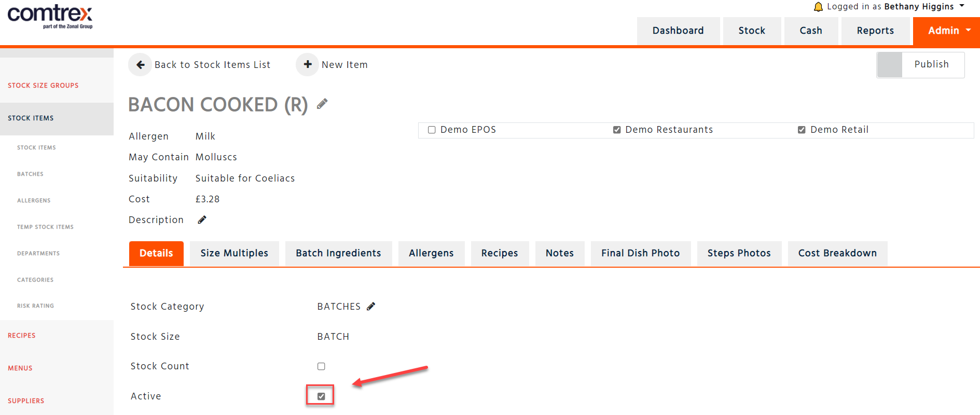Screen dimensions: 980x415
Task: Edit the BACON COOKED (R) title pencil icon
Action: 322,104
